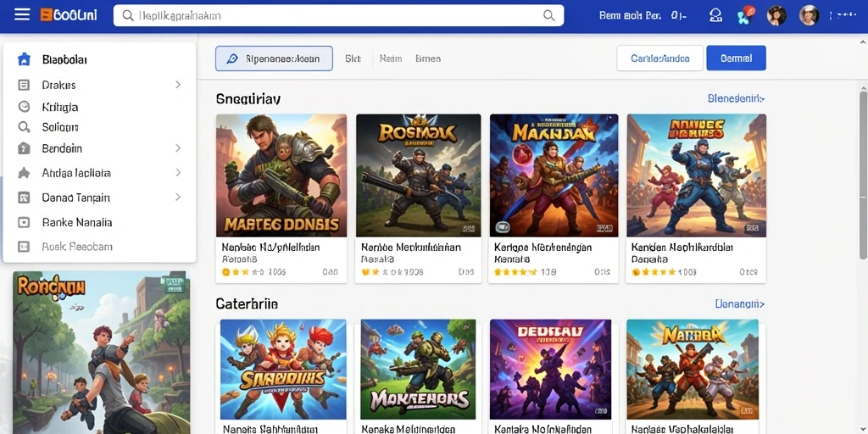
Task: Select the Bimes tab
Action: click(x=428, y=58)
